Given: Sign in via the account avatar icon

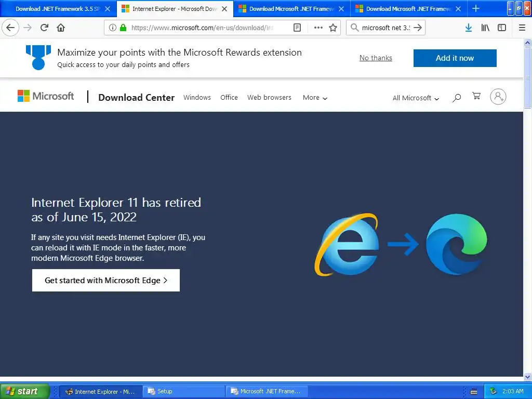Looking at the screenshot, I should click(x=498, y=97).
